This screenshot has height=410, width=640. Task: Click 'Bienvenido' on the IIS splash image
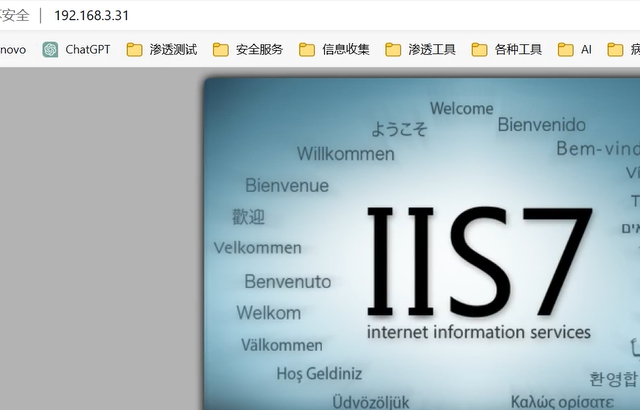tap(541, 125)
